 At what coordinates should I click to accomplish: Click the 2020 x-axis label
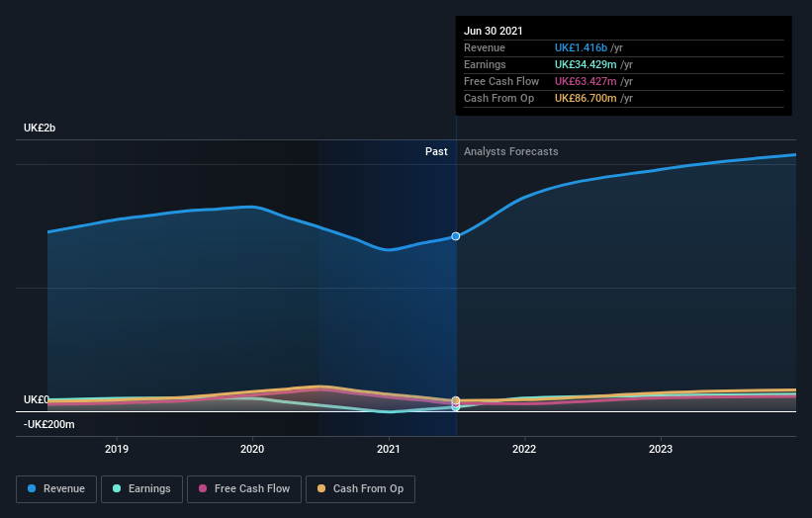pyautogui.click(x=252, y=449)
